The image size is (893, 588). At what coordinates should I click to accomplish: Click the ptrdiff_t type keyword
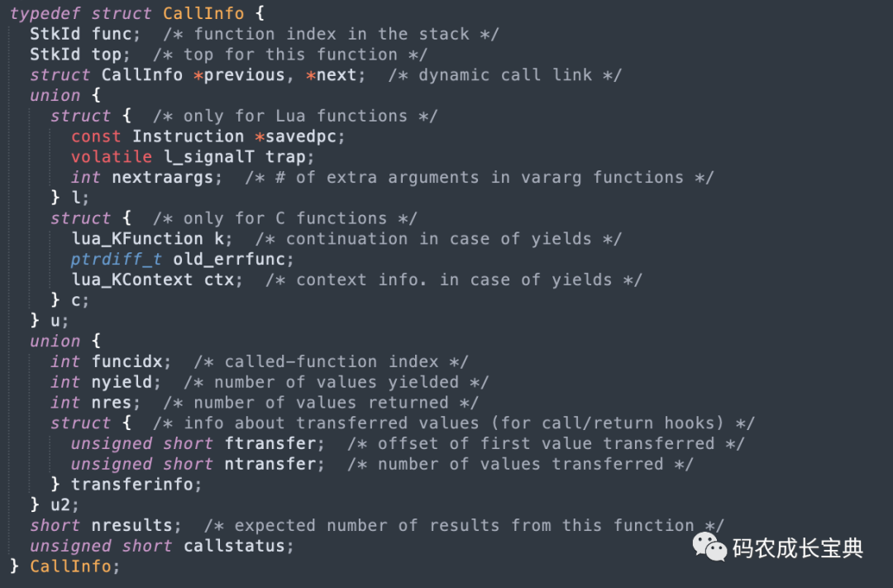tap(117, 260)
